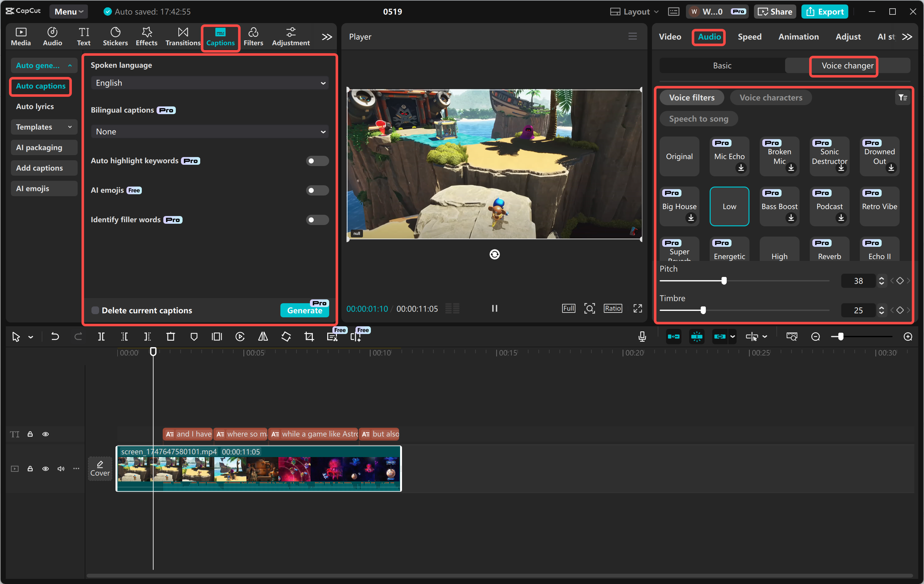
Task: Switch to the Voice characters tab
Action: click(x=771, y=97)
